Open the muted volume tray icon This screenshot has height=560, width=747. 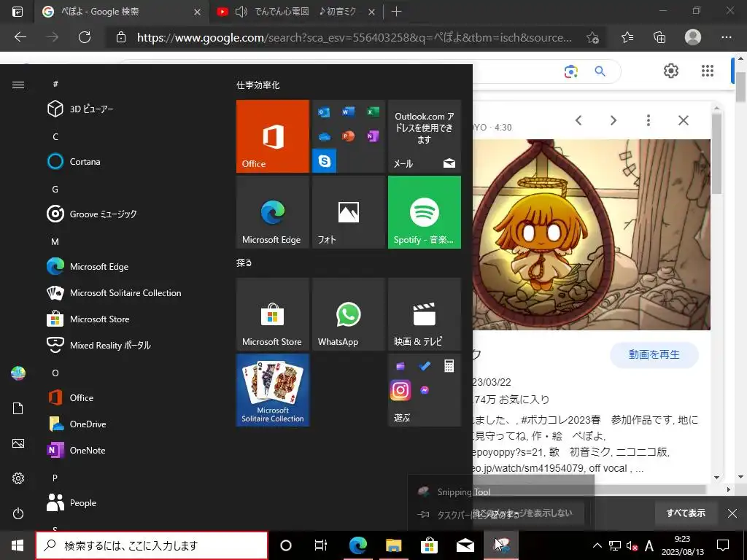[632, 545]
